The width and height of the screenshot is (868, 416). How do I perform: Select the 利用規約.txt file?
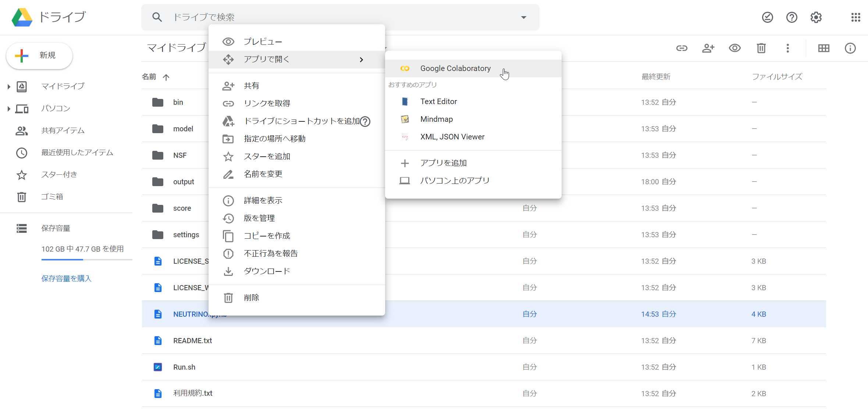click(x=484, y=394)
